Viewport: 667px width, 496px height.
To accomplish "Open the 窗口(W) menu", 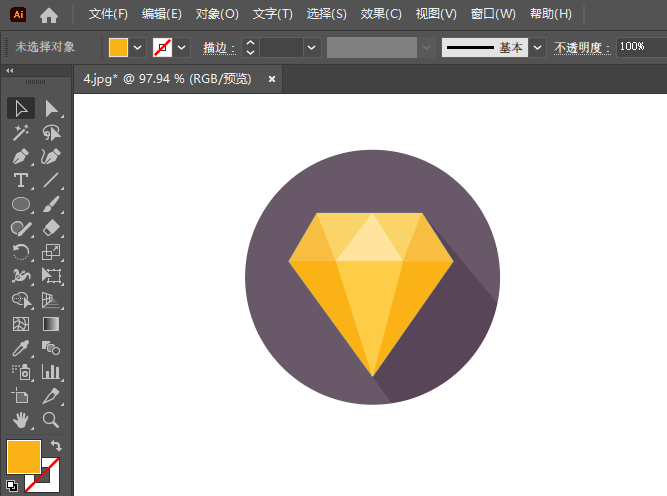I will (x=493, y=14).
